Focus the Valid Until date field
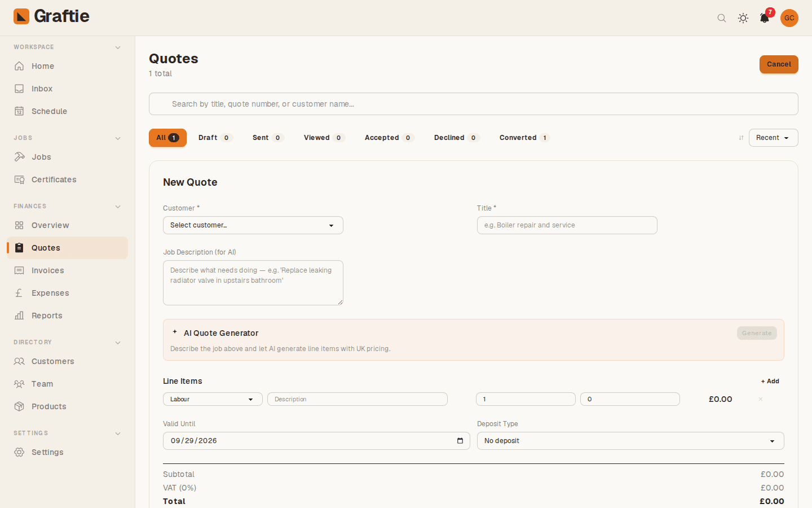This screenshot has width=812, height=508. (316, 441)
